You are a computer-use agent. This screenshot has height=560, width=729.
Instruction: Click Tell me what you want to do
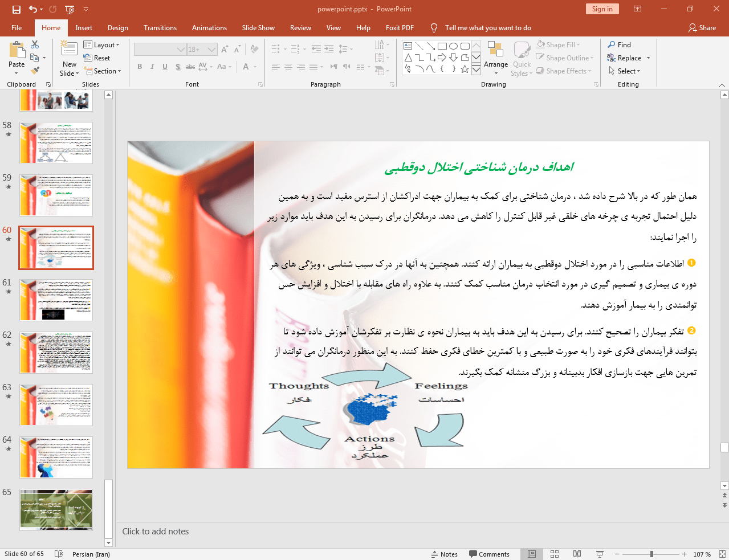click(x=481, y=28)
